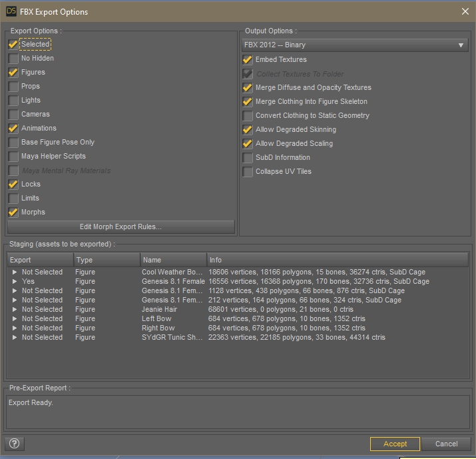Click info text starting 18606 vertices
The width and height of the screenshot is (476, 459).
[x=317, y=272]
